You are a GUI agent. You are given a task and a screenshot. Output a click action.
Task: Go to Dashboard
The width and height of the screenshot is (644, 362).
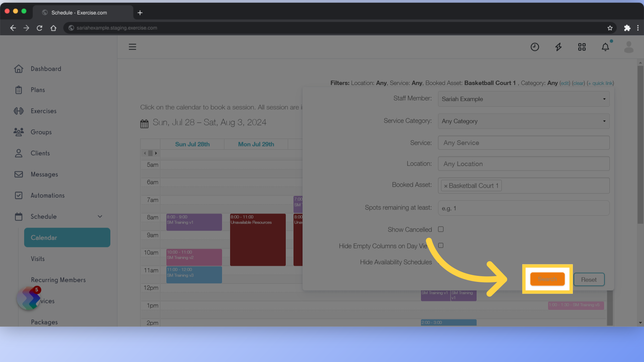[46, 69]
